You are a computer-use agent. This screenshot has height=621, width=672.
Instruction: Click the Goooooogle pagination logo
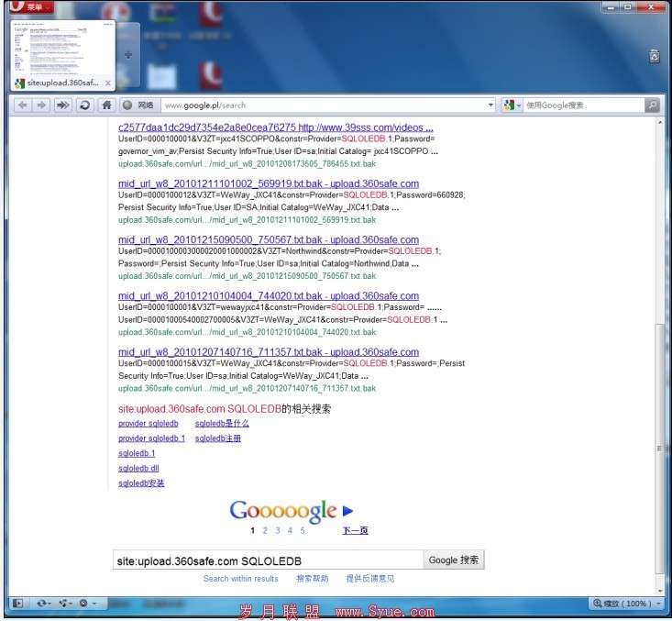(283, 510)
